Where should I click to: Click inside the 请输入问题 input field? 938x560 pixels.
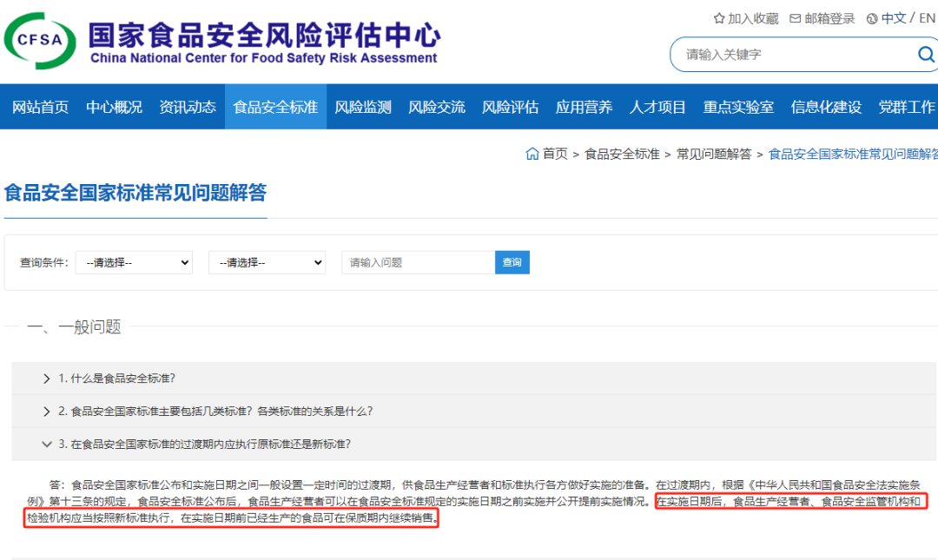[417, 262]
